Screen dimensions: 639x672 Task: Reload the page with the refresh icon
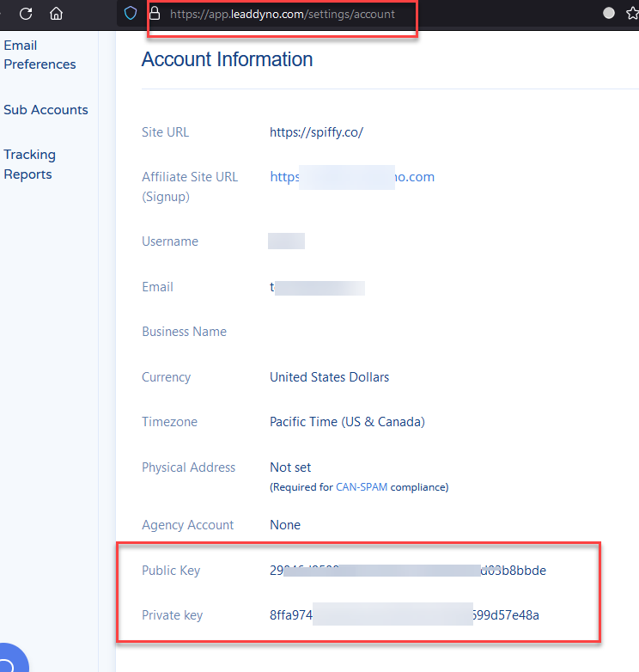pyautogui.click(x=26, y=14)
